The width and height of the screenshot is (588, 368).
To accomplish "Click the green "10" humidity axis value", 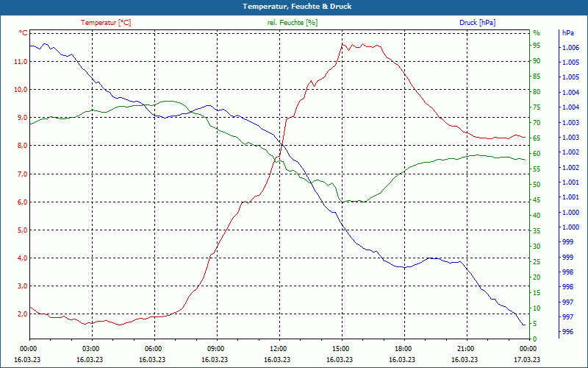I will (x=537, y=308).
